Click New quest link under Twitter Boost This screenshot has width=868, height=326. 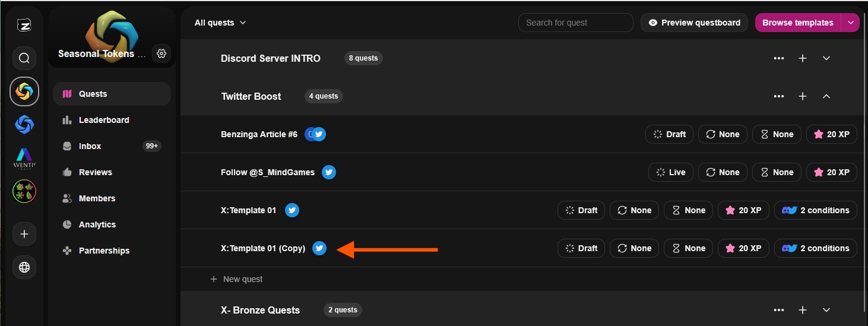[242, 279]
